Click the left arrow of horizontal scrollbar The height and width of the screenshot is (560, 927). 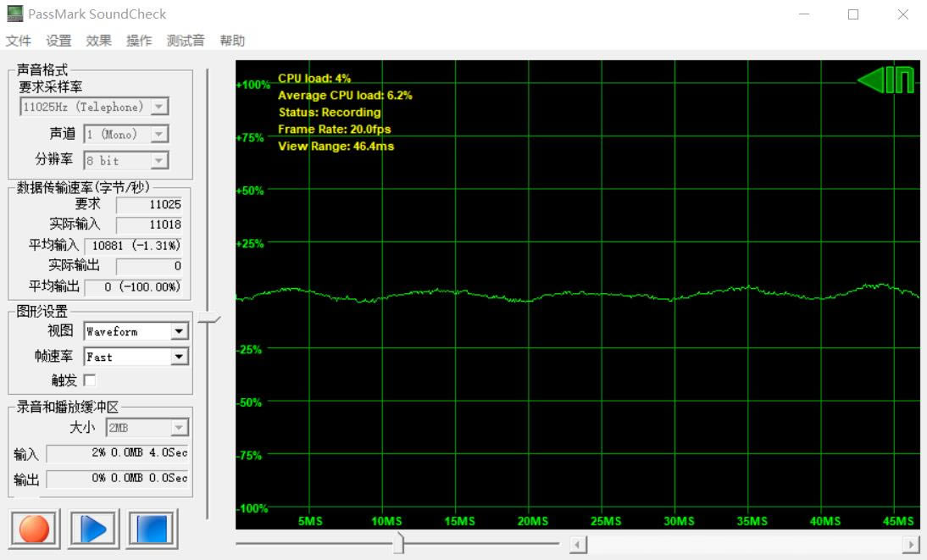point(578,544)
